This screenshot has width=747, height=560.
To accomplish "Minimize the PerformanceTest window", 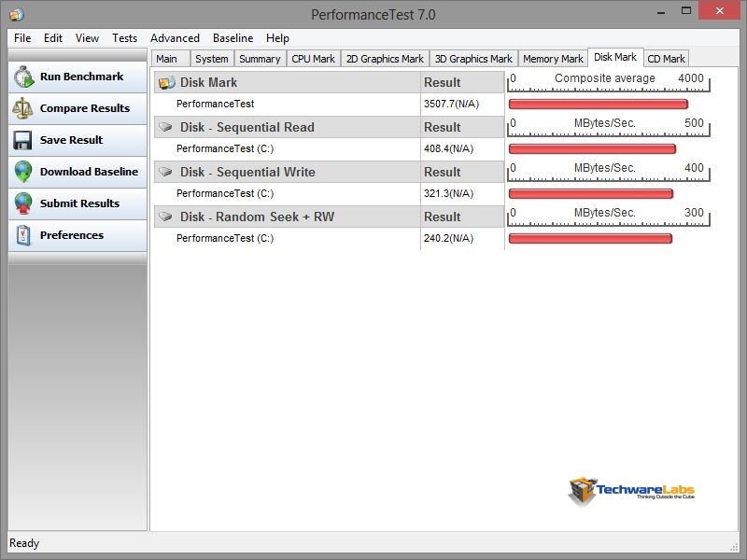I will click(x=661, y=11).
